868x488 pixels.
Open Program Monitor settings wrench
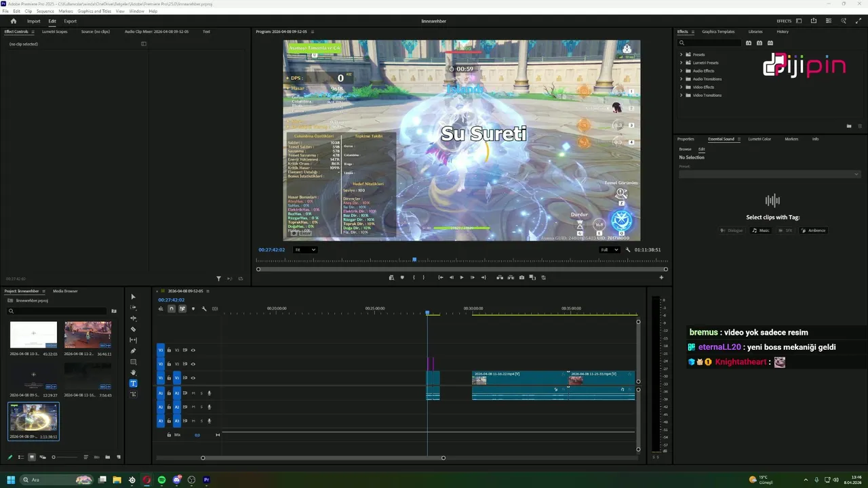(628, 249)
